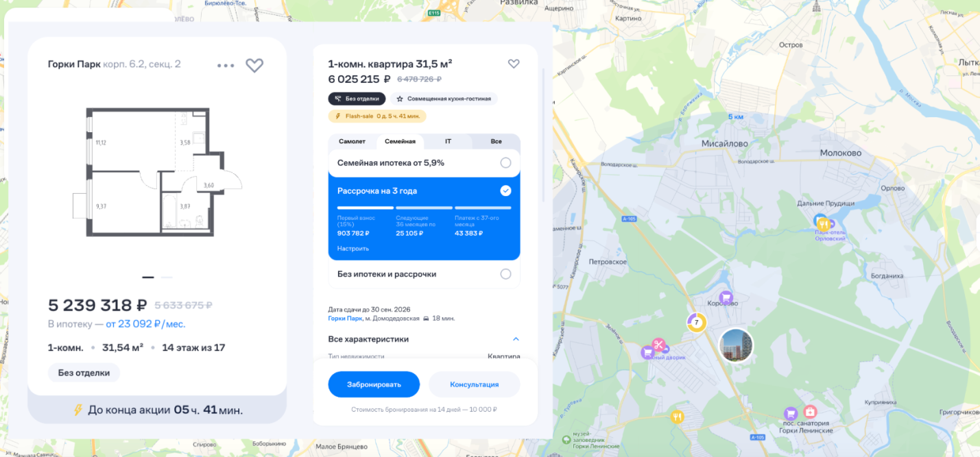
Task: Favorite the 1-комн. квартира 31,5 м² listing
Action: click(x=514, y=64)
